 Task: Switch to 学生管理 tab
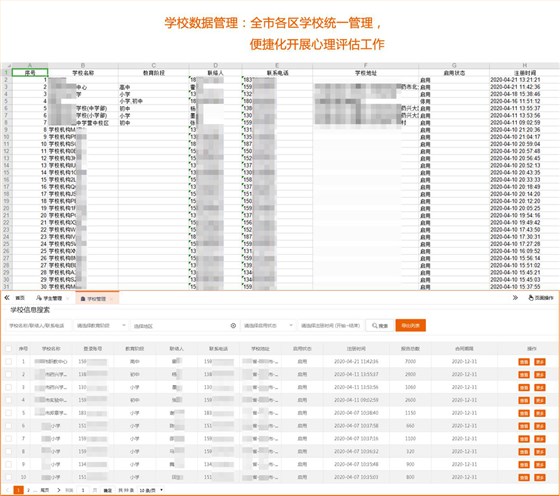[49, 298]
